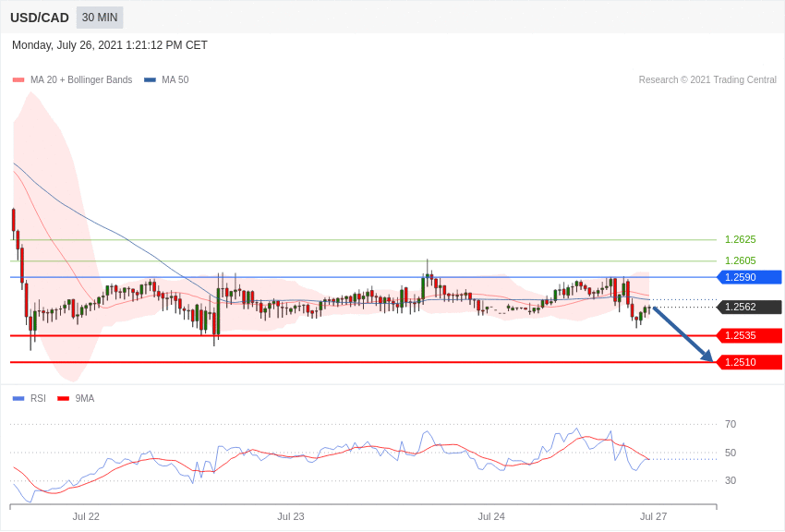This screenshot has height=532, width=785.
Task: Click the RSI 50 level label
Action: coord(731,453)
